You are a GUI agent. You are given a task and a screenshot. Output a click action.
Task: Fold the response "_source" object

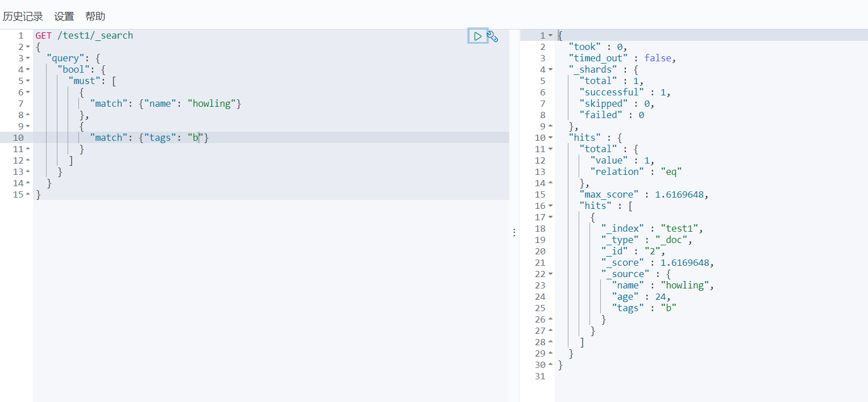[x=550, y=274]
